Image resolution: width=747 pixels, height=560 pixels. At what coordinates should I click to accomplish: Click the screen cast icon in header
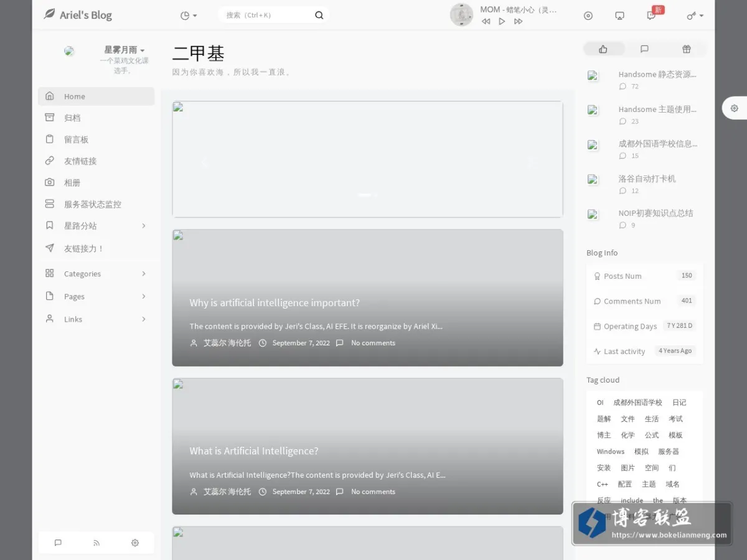tap(619, 16)
